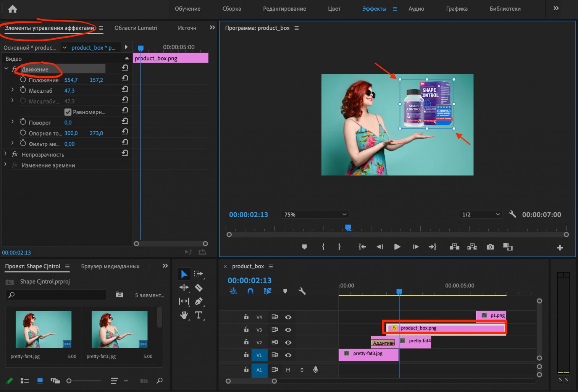
Task: Expand the Rotation parameter
Action: [12, 121]
